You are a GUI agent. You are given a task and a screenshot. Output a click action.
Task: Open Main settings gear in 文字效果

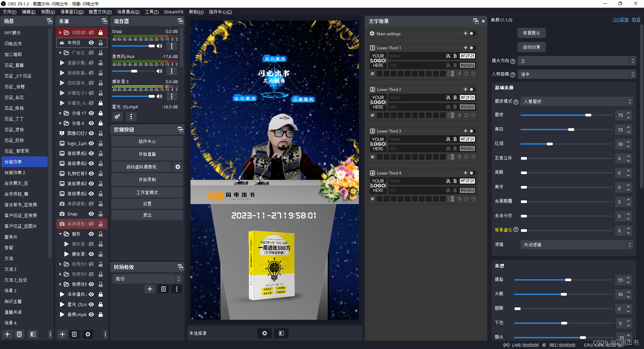pyautogui.click(x=372, y=34)
